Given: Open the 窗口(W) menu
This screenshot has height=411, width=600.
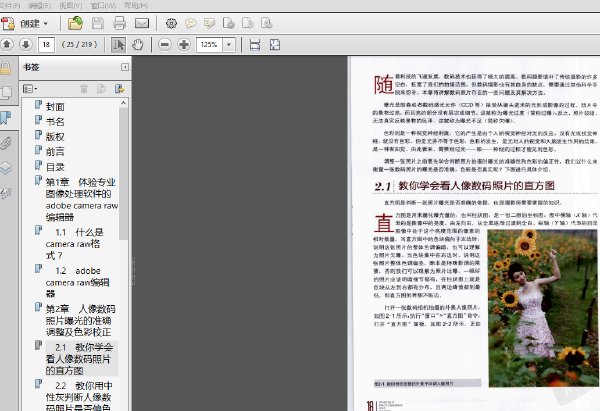Looking at the screenshot, I should 103,5.
